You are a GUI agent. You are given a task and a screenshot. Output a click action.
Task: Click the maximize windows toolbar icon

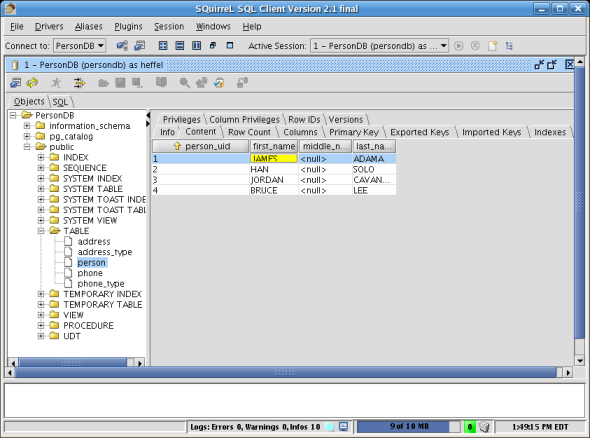pyautogui.click(x=230, y=46)
